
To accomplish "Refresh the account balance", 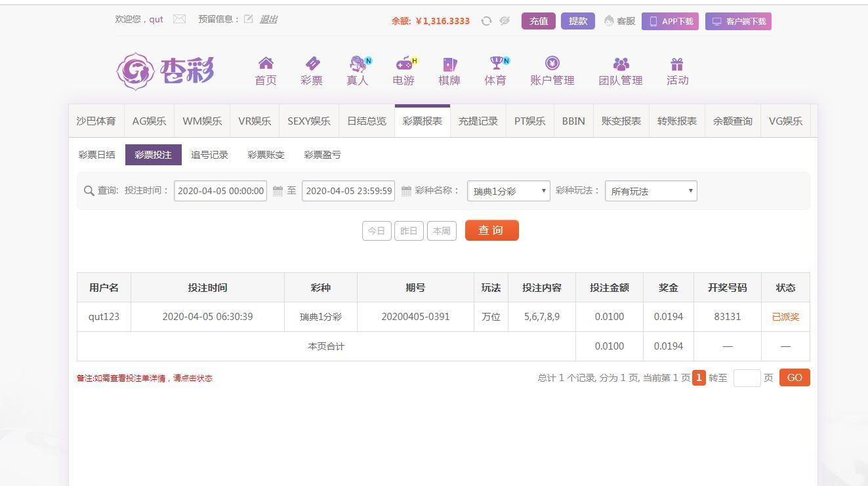I will [486, 21].
